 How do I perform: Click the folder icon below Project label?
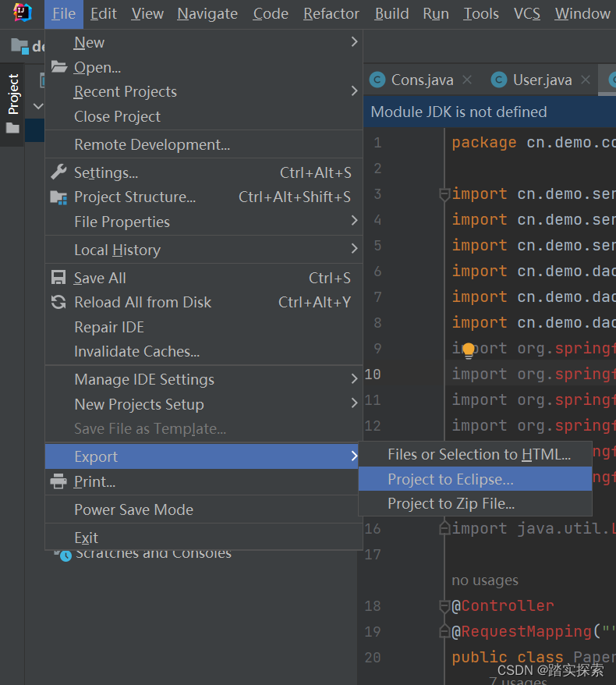[x=12, y=128]
